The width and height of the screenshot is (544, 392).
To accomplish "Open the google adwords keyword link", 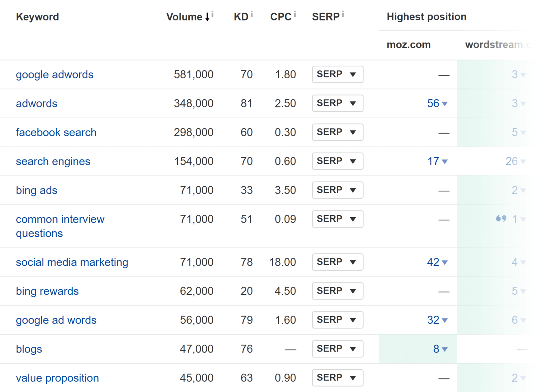I will pos(55,75).
